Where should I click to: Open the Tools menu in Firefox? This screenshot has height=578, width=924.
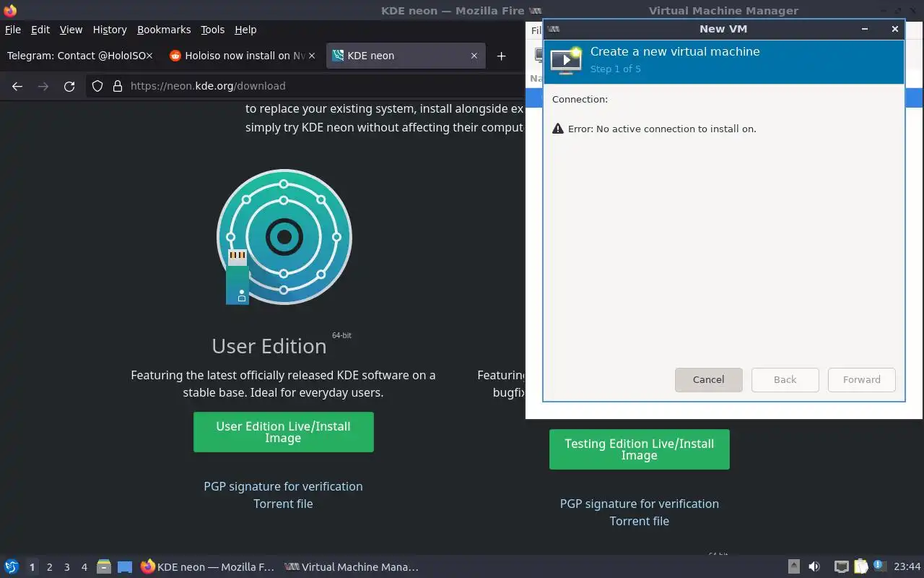click(213, 30)
